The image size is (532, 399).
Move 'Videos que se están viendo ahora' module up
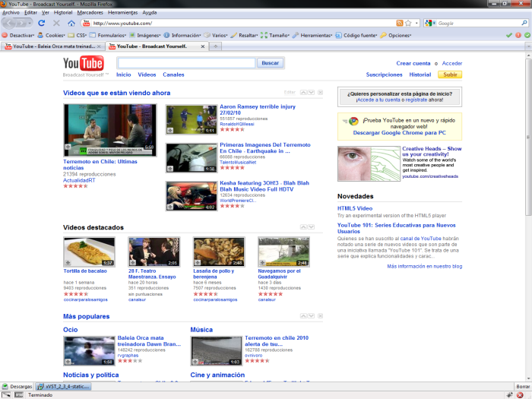pos(303,92)
